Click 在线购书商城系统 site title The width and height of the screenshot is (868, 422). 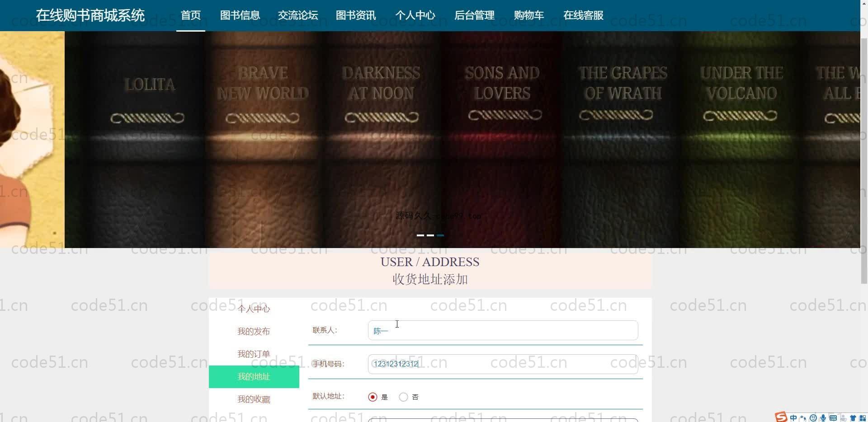coord(90,15)
